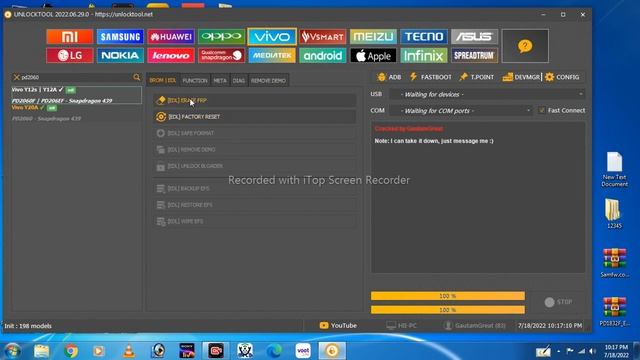
Task: Select the Huawei brand logo
Action: (171, 37)
